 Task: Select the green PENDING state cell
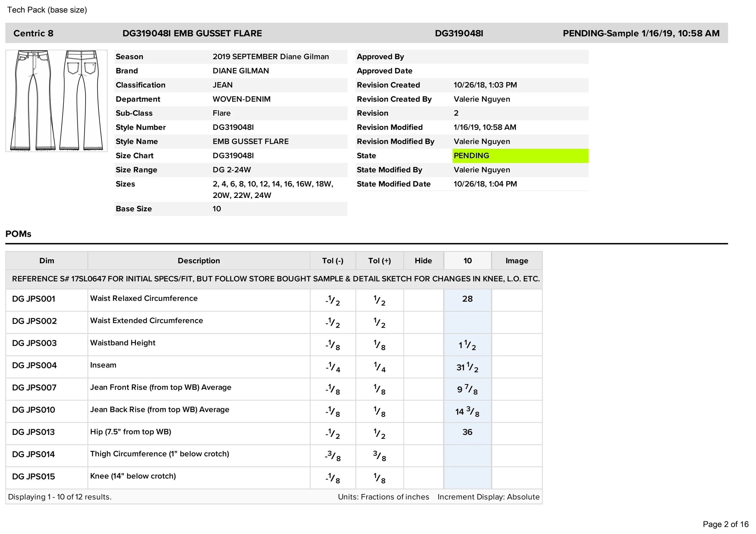tap(520, 156)
